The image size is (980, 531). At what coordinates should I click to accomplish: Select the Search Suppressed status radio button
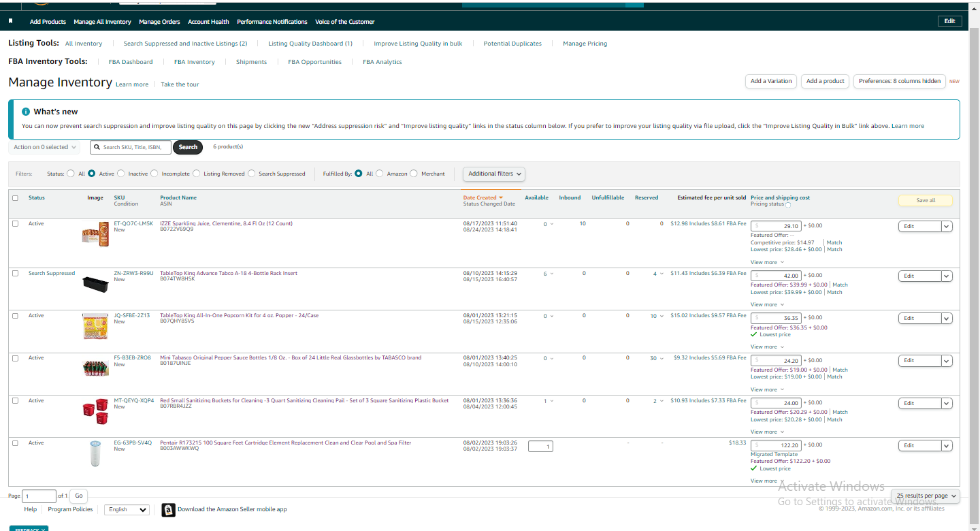click(252, 174)
